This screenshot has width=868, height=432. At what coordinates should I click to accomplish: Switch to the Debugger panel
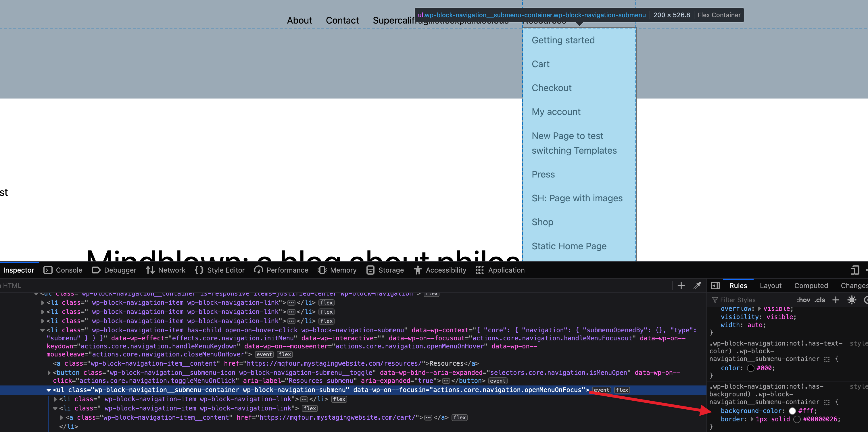[114, 270]
